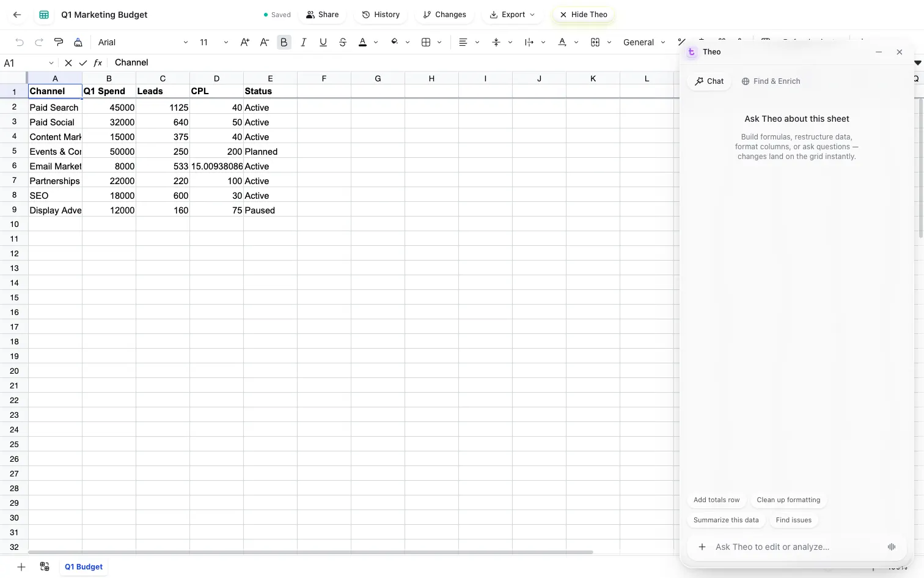Click the green spreadsheet icon beside the title
924x578 pixels.
[x=44, y=15]
